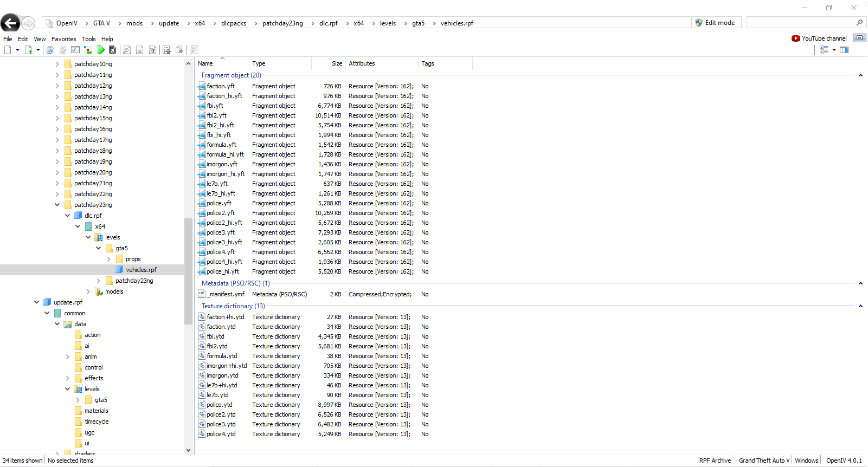Select the police3.yft file
868x467 pixels.
click(220, 232)
